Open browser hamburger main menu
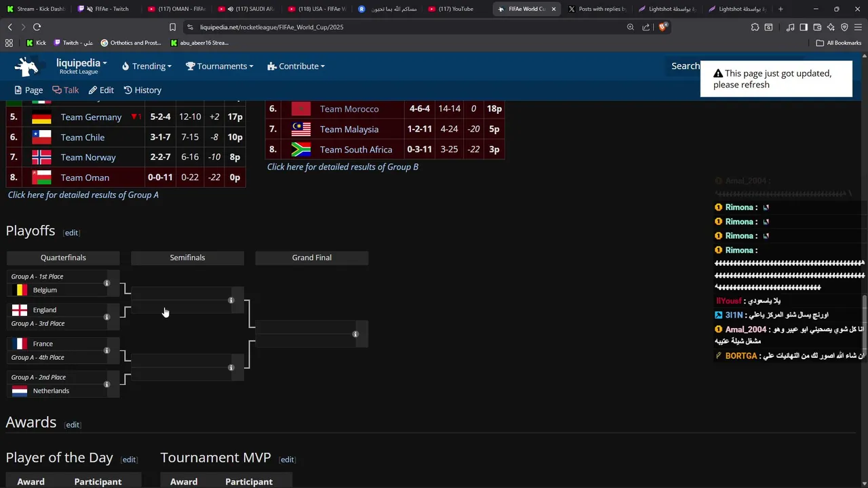This screenshot has width=868, height=488. [x=858, y=27]
